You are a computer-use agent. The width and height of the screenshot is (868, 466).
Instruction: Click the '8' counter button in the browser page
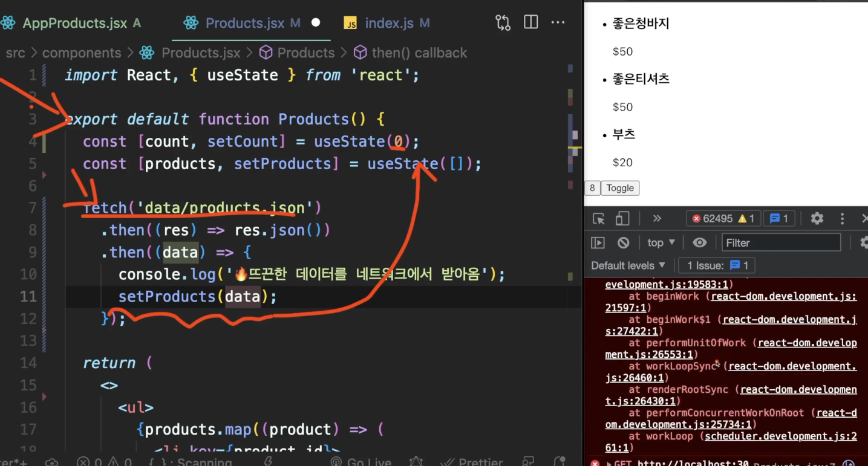point(592,188)
